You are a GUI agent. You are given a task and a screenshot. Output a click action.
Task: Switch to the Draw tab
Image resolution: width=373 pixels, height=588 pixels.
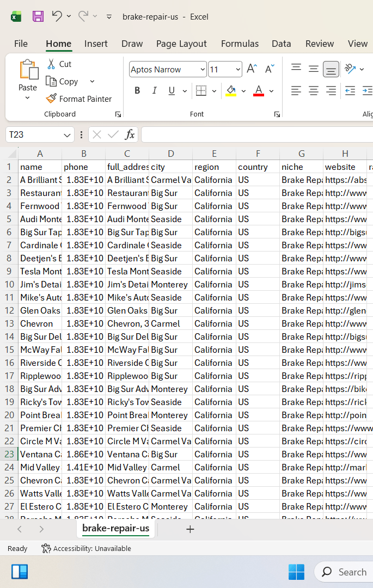132,44
